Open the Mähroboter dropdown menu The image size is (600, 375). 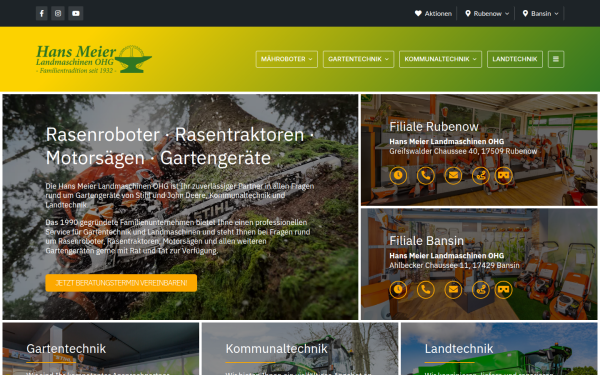287,59
